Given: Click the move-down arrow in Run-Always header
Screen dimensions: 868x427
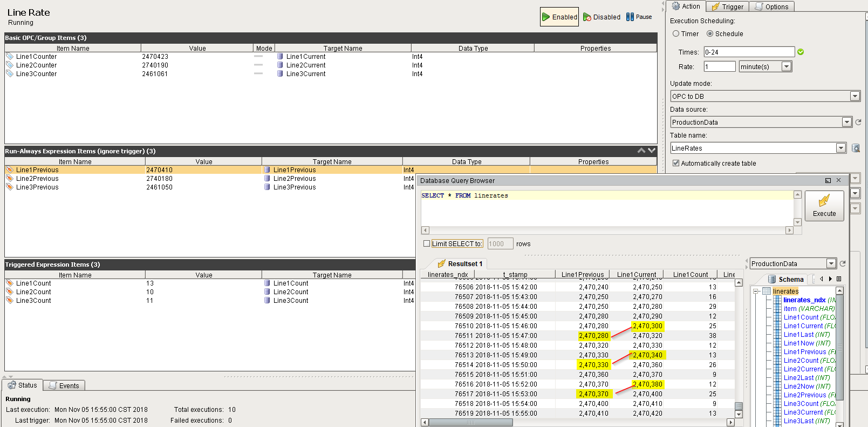Looking at the screenshot, I should pos(652,151).
